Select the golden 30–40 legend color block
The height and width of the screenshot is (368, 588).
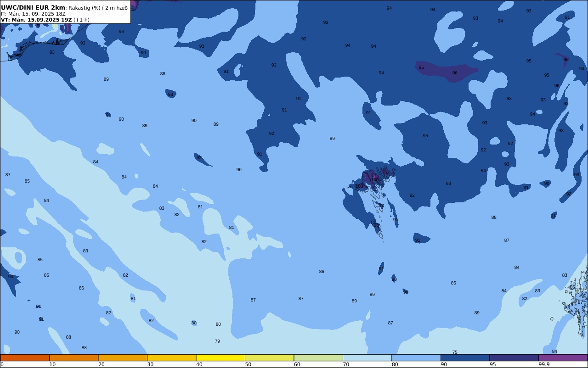tap(171, 357)
